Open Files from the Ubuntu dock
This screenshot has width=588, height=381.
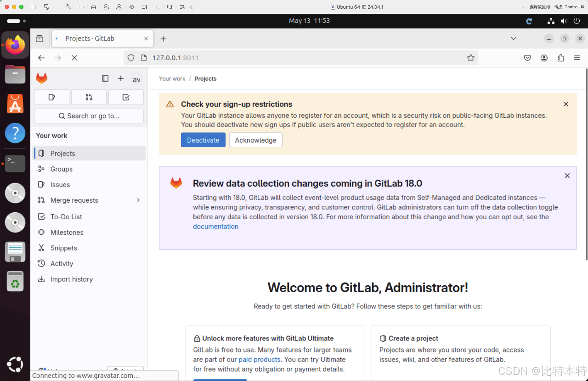[15, 74]
